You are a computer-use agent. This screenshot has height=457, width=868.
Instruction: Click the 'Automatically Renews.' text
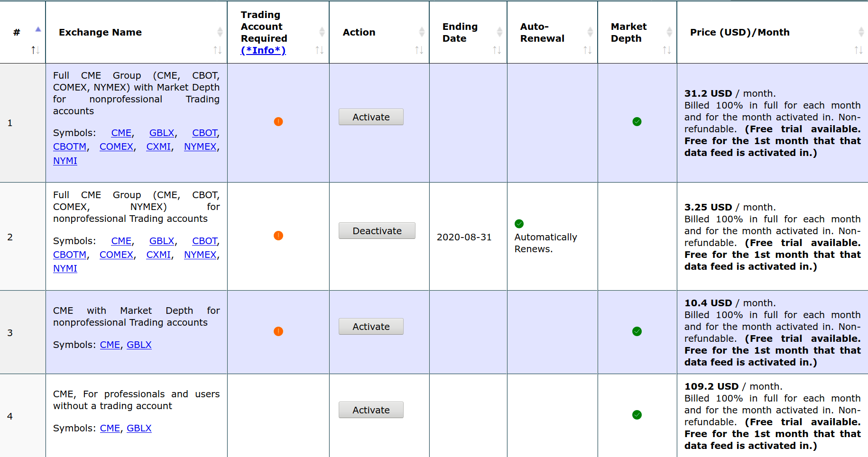[x=546, y=243]
